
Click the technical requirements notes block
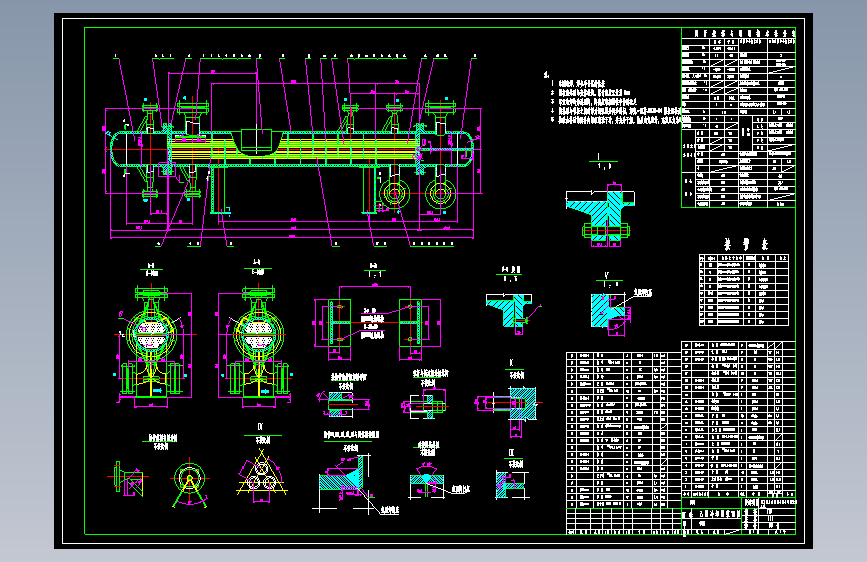coord(612,97)
